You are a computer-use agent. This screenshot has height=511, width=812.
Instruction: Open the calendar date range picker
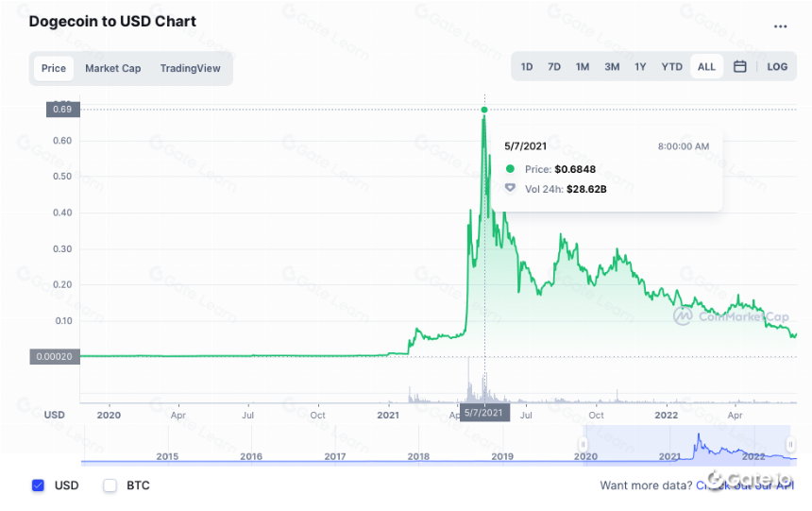pos(739,66)
